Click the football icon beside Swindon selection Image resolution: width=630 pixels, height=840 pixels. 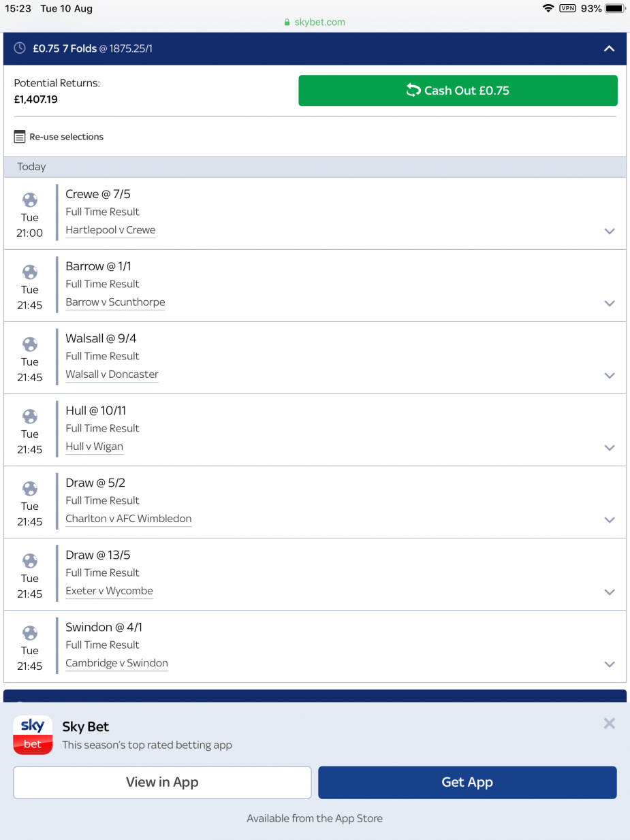point(30,632)
